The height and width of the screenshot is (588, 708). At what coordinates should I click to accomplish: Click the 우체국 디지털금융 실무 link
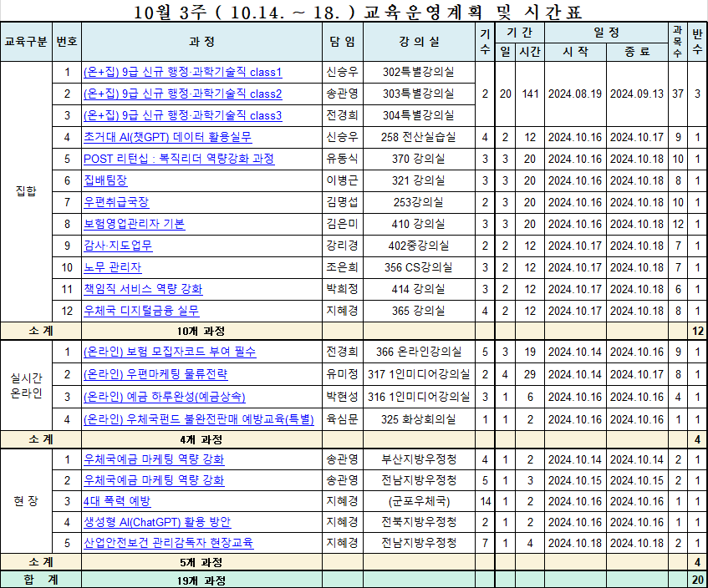(141, 311)
